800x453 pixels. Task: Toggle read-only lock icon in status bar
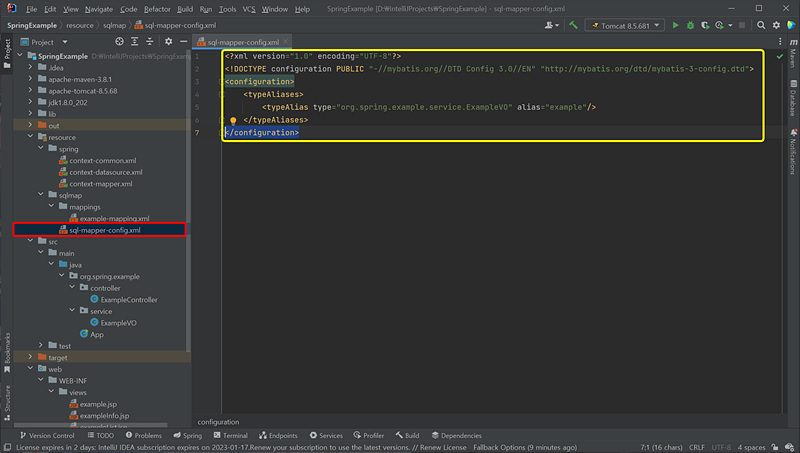click(x=774, y=447)
